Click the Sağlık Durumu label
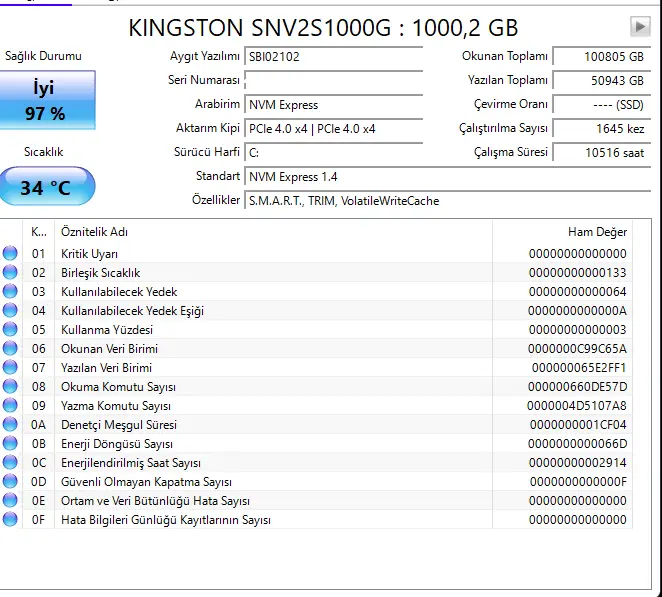This screenshot has height=597, width=662. 43,56
